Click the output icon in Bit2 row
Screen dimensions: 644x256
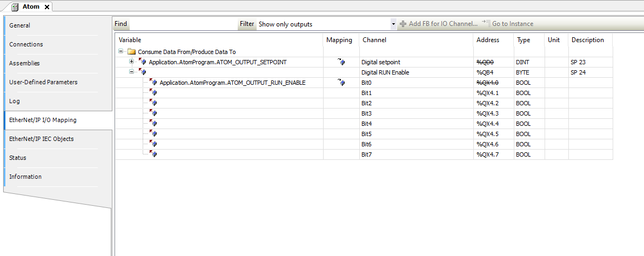153,103
